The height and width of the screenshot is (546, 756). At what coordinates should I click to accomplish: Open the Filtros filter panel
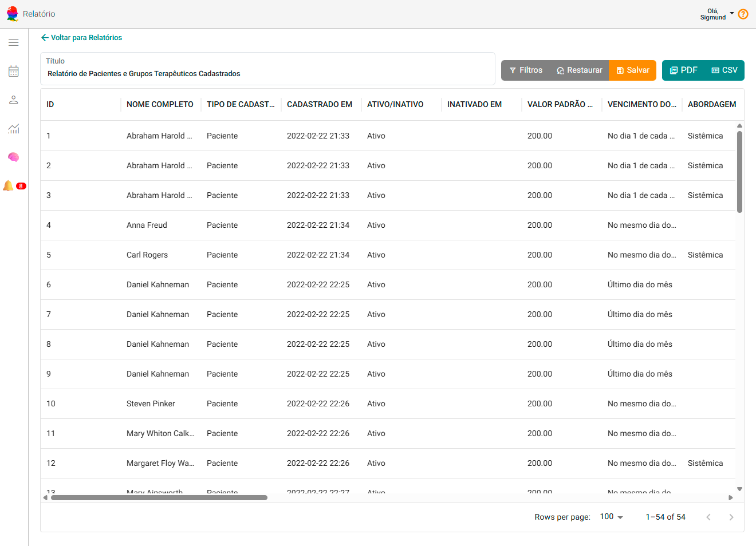526,70
